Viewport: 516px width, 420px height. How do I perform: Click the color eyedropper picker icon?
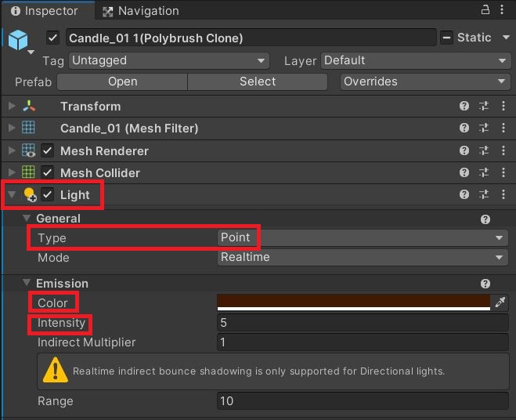point(500,302)
